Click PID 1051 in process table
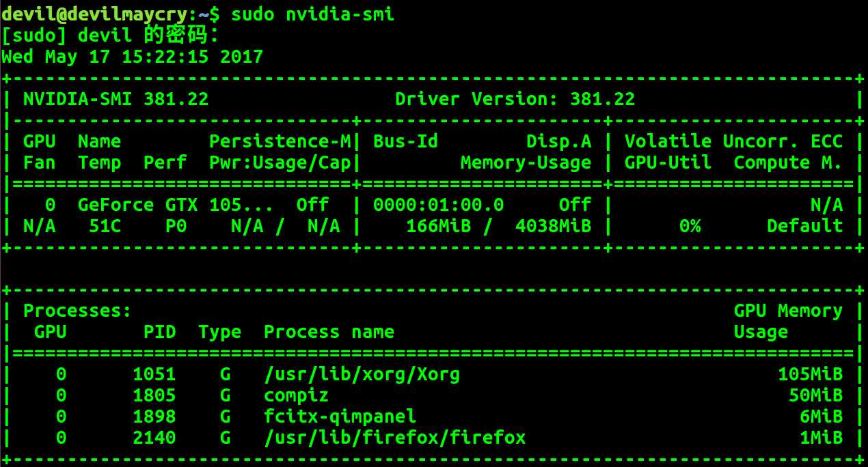868x467 pixels. 154,375
